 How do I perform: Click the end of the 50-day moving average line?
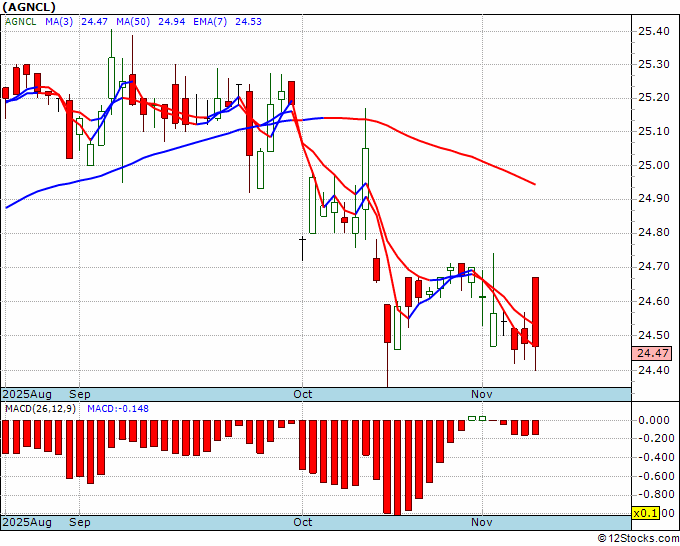click(x=535, y=184)
